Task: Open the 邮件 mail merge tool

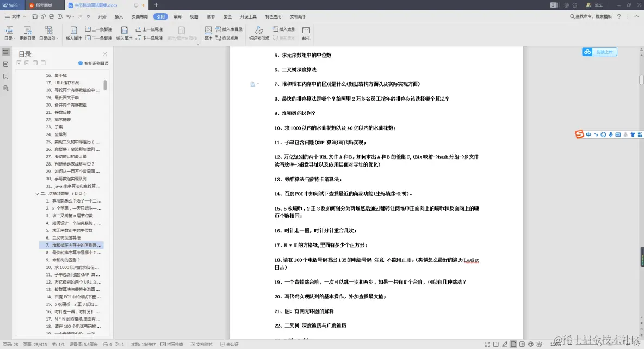Action: click(x=306, y=34)
